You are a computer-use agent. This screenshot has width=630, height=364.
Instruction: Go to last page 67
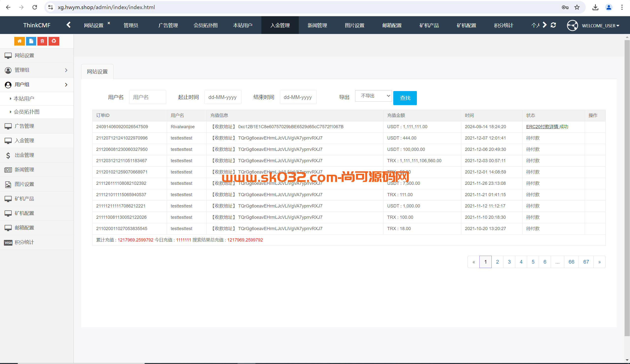point(586,262)
